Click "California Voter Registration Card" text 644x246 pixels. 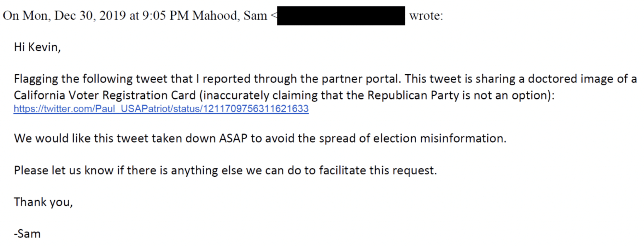[x=105, y=95]
